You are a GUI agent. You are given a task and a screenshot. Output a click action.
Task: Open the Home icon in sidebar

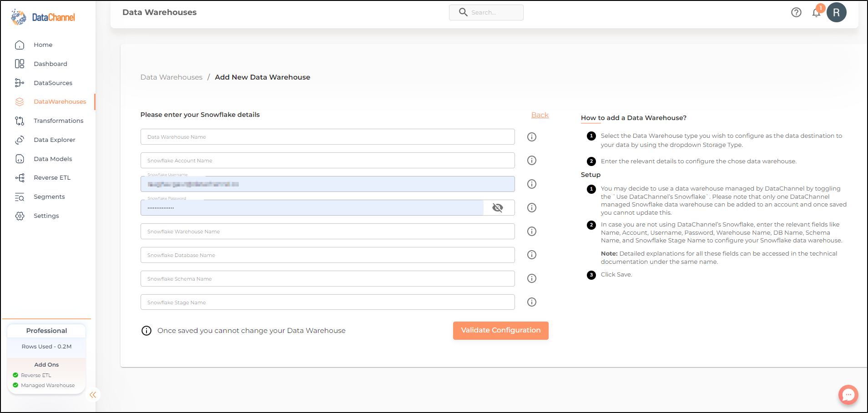pyautogui.click(x=20, y=45)
